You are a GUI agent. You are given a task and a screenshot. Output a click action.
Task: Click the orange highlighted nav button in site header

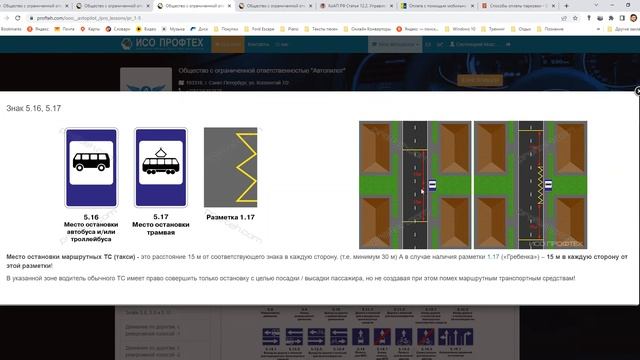click(x=228, y=44)
